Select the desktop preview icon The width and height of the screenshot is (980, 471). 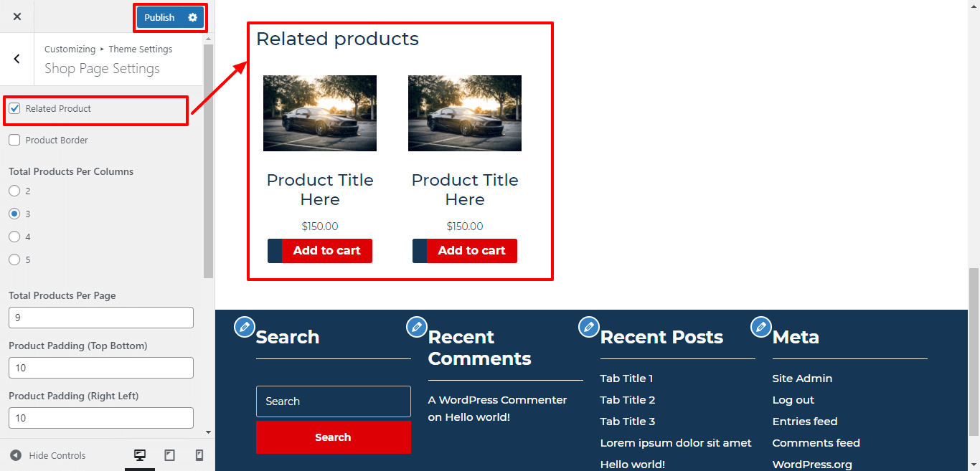click(140, 455)
